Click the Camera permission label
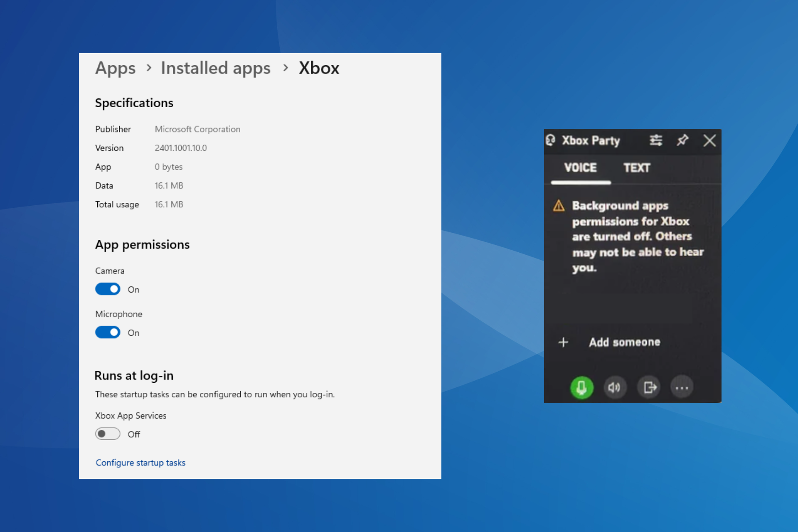 click(110, 271)
